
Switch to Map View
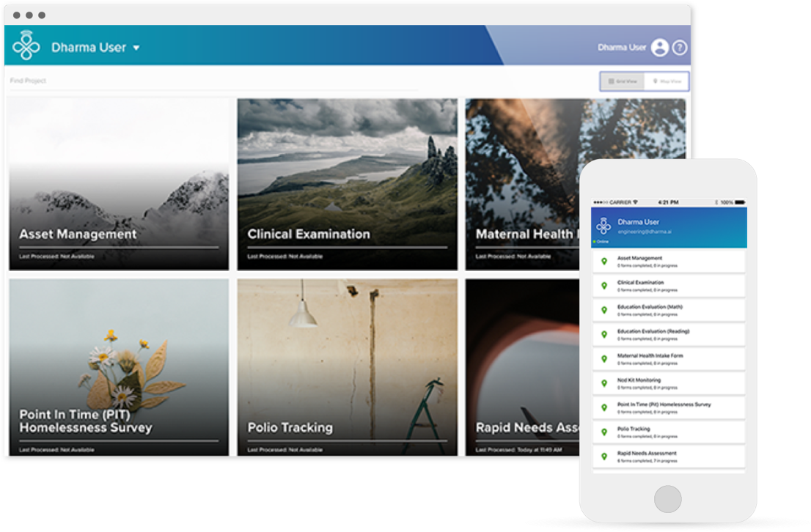[x=667, y=81]
